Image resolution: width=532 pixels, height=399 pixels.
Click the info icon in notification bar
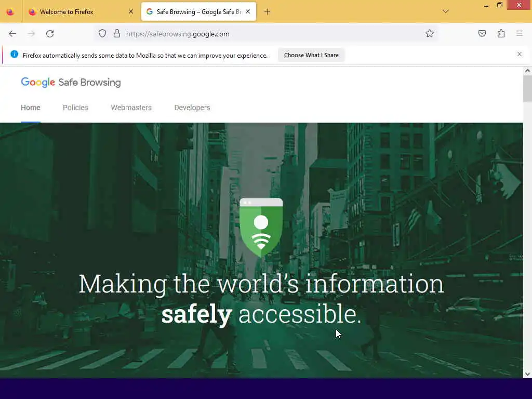(x=14, y=54)
